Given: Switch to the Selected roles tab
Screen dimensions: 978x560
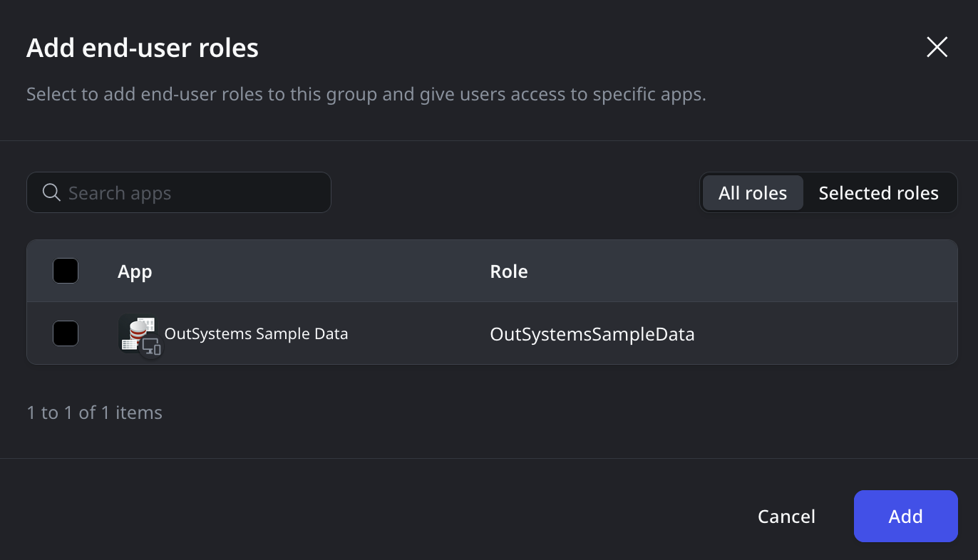Looking at the screenshot, I should [x=879, y=193].
